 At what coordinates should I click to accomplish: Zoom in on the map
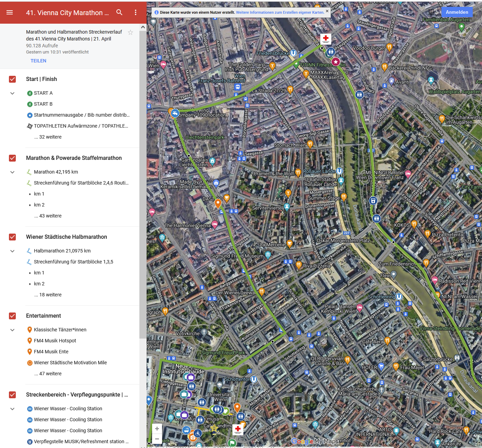pyautogui.click(x=157, y=428)
